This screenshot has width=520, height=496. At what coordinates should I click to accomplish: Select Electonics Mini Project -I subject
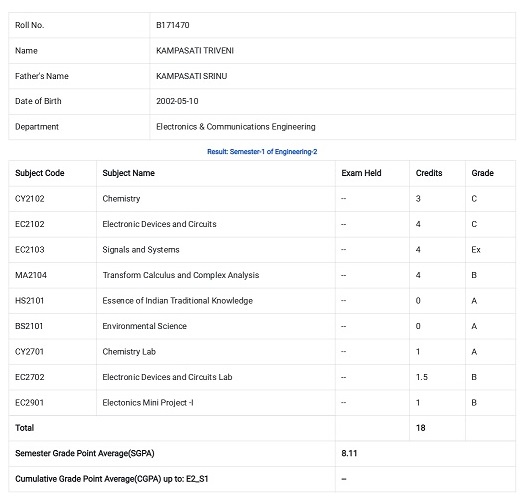pos(148,403)
